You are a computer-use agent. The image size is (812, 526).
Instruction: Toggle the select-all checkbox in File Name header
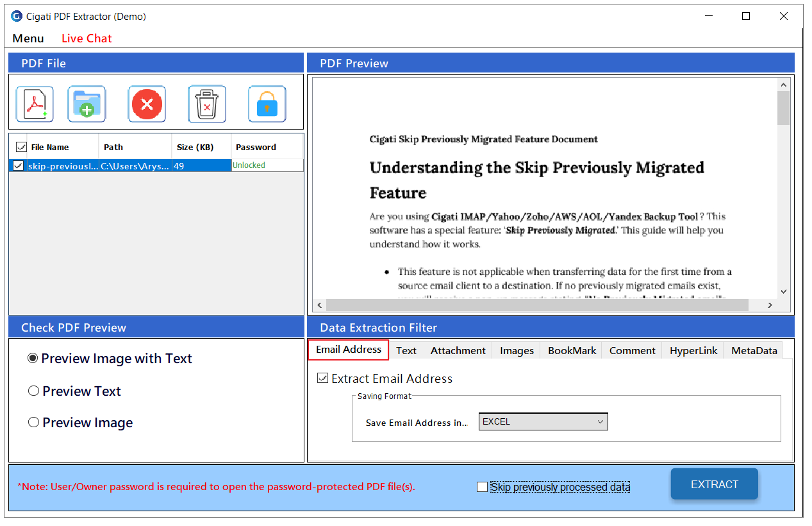click(21, 147)
